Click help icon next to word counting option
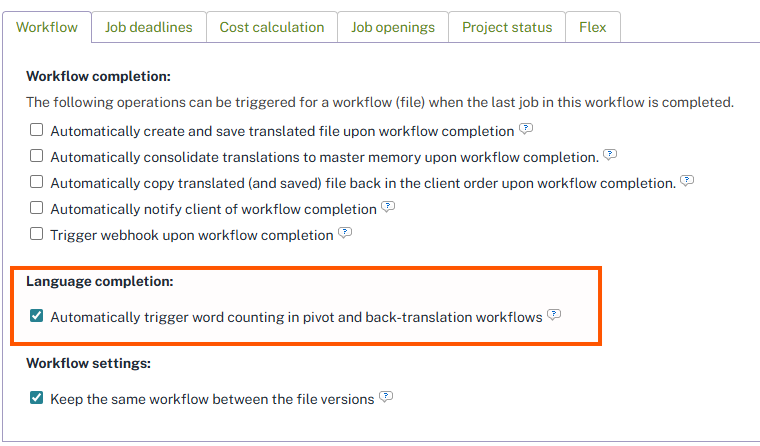Viewport: 760px width, 446px height. (554, 315)
